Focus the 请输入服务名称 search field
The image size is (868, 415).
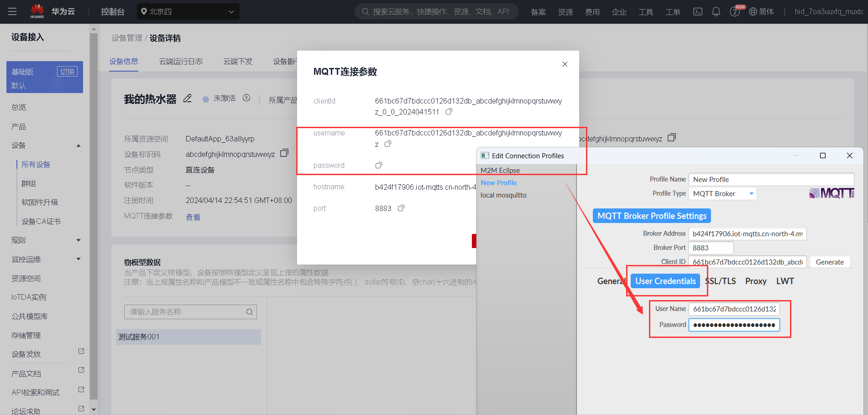[190, 312]
